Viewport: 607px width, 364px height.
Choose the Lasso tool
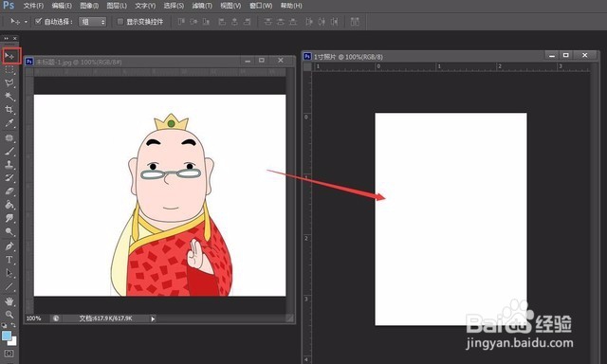click(9, 83)
